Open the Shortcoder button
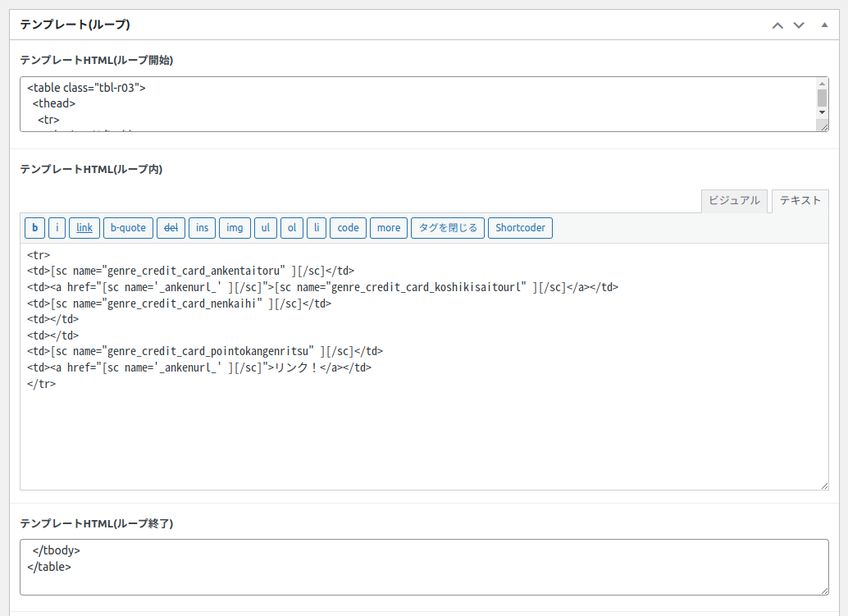The height and width of the screenshot is (616, 848). (x=520, y=228)
